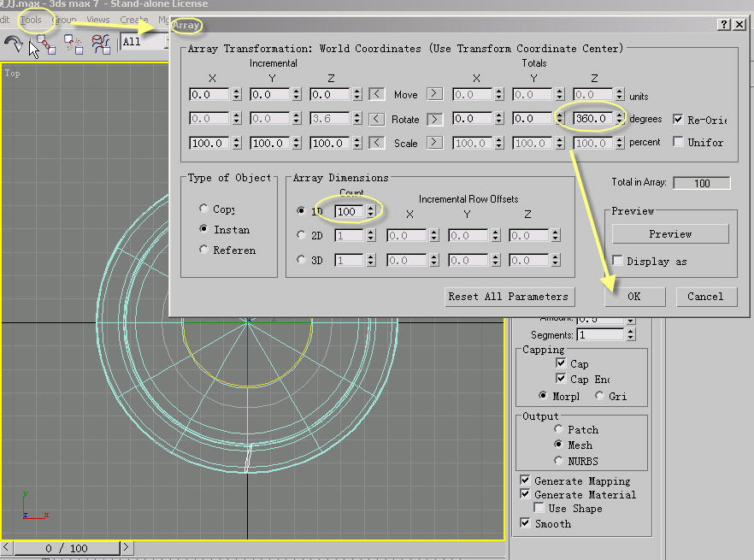Click the Incremental Move X field

pyautogui.click(x=209, y=94)
